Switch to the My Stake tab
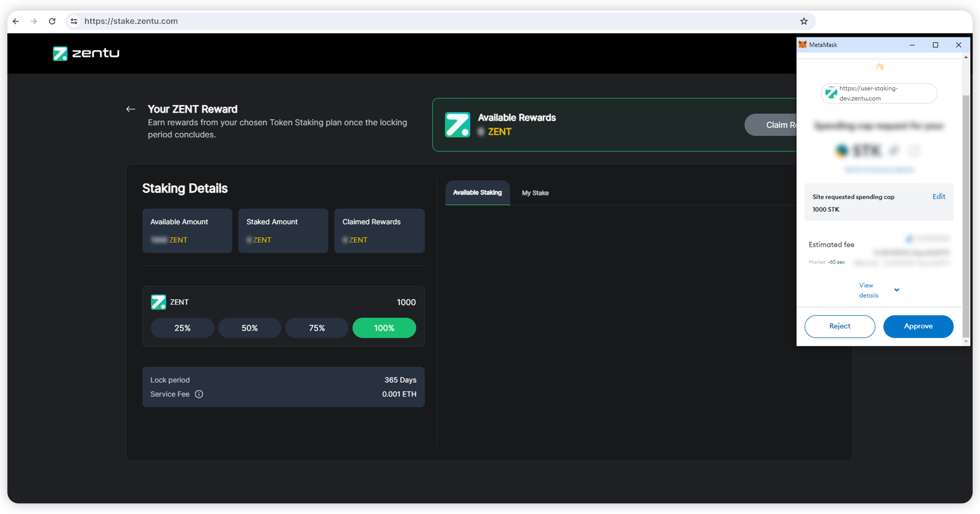The width and height of the screenshot is (980, 514). [x=535, y=193]
